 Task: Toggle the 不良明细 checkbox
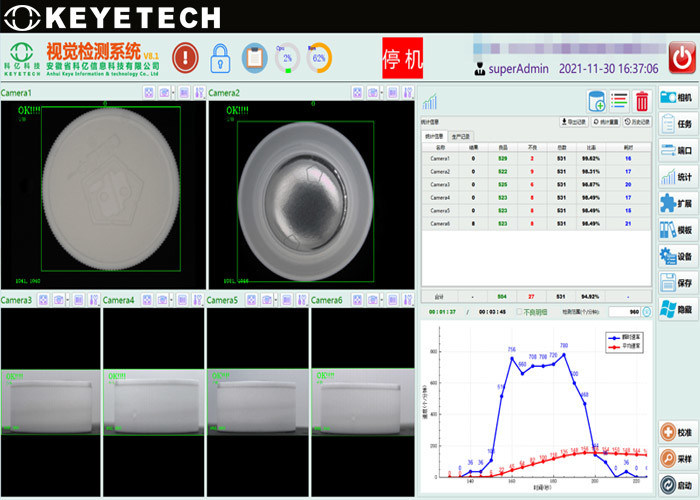[521, 311]
